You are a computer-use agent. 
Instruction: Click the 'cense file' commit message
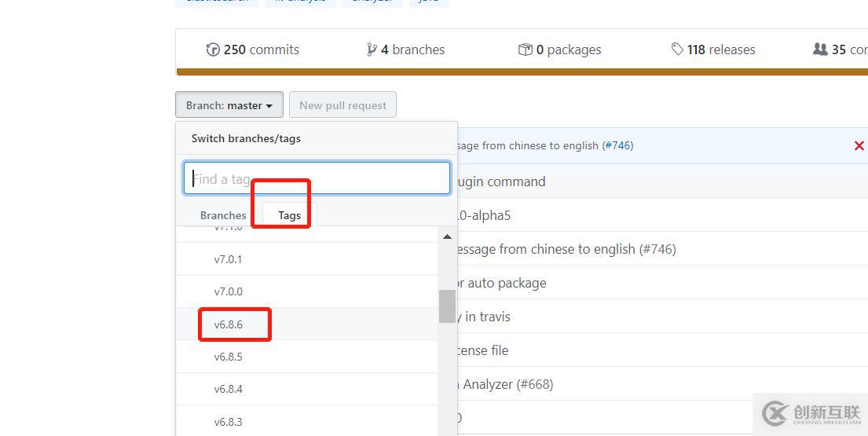[x=483, y=350]
